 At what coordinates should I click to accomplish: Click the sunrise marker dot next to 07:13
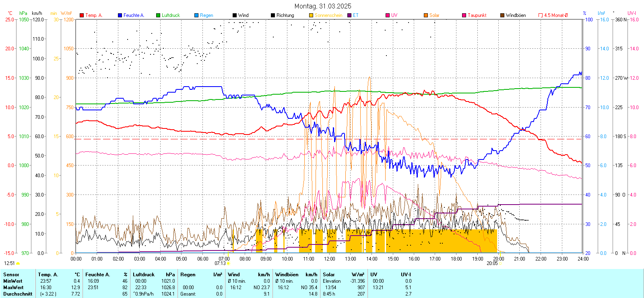click(x=228, y=263)
